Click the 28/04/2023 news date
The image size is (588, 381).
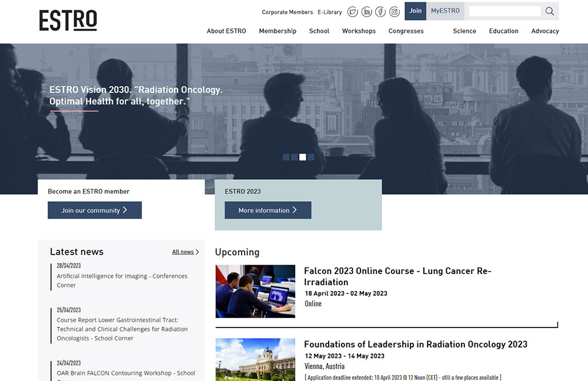tap(69, 266)
